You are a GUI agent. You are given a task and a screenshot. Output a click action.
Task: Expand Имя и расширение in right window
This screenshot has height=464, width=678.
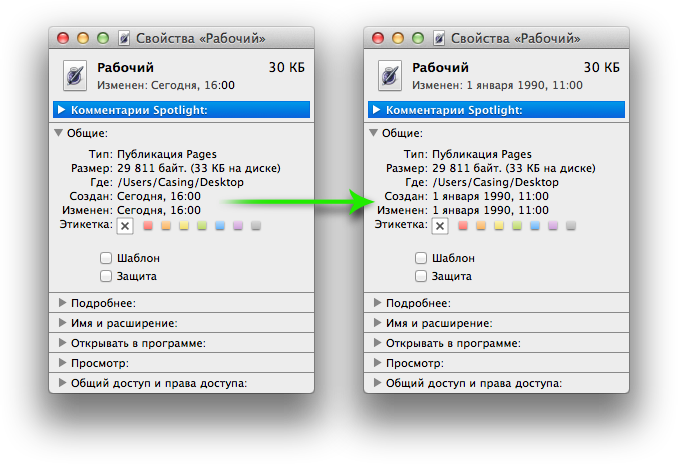point(377,323)
